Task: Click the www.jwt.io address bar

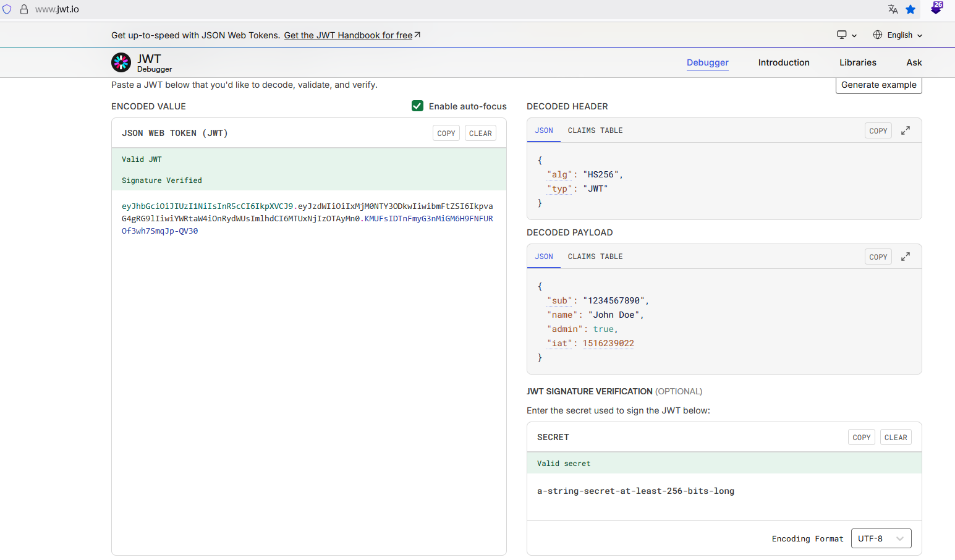Action: coord(57,9)
